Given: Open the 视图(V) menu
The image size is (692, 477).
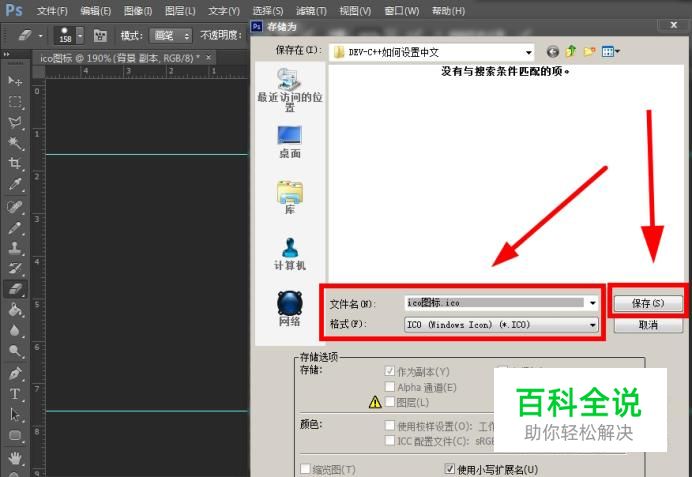Looking at the screenshot, I should 355,11.
